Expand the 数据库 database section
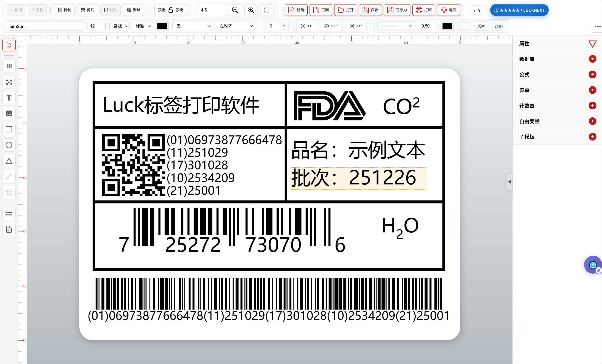The height and width of the screenshot is (364, 602). (592, 59)
